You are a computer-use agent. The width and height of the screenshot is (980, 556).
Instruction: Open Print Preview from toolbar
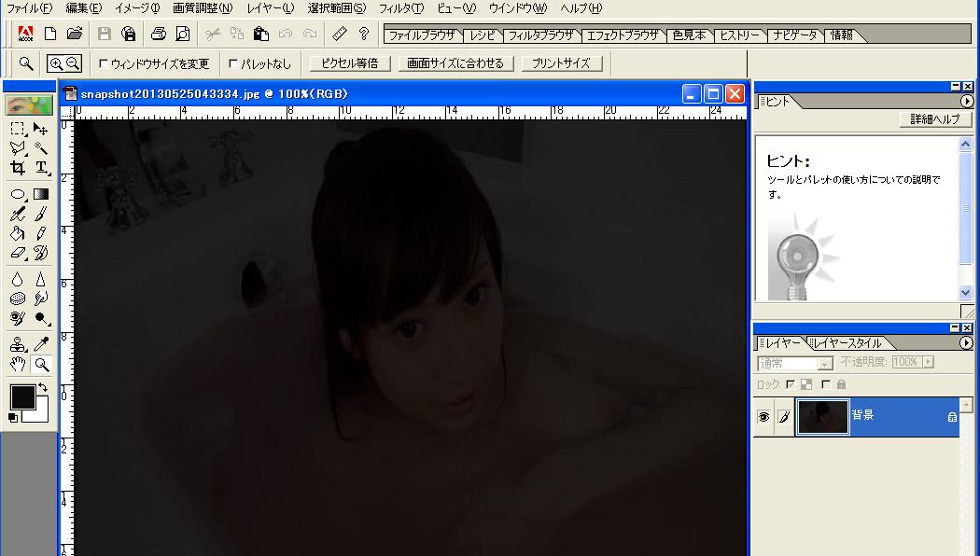click(x=183, y=34)
